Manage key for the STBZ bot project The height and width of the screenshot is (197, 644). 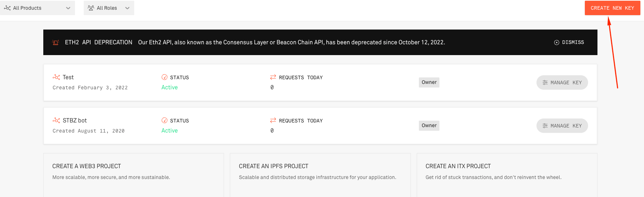562,126
